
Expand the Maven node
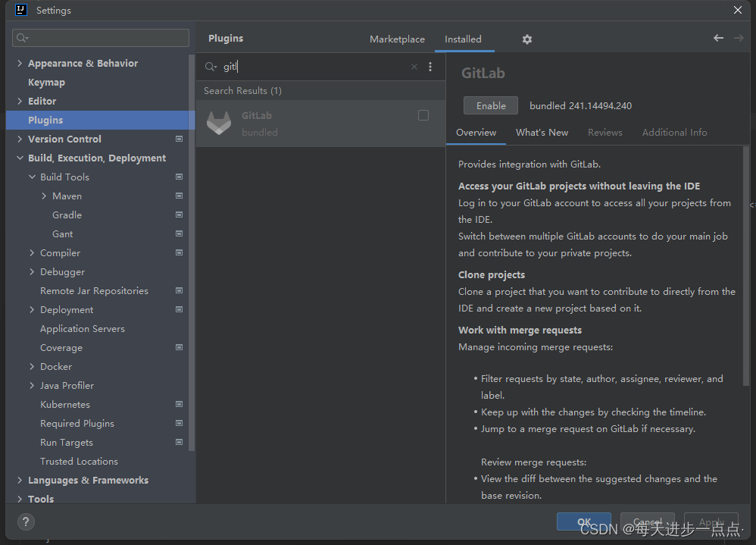pyautogui.click(x=44, y=196)
